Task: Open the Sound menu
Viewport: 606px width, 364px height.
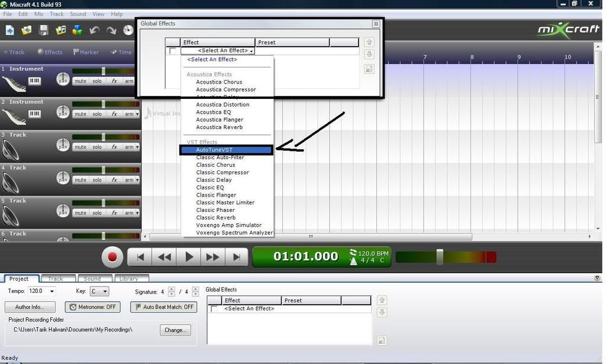Action: [78, 14]
